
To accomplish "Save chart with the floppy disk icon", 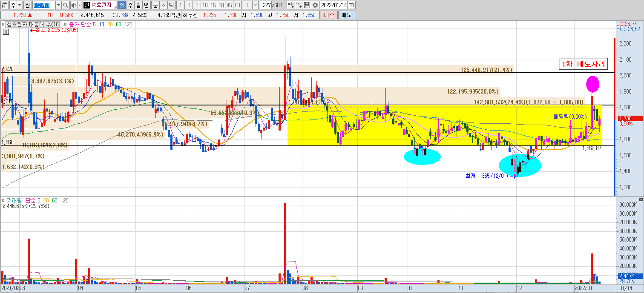I will click(307, 5).
